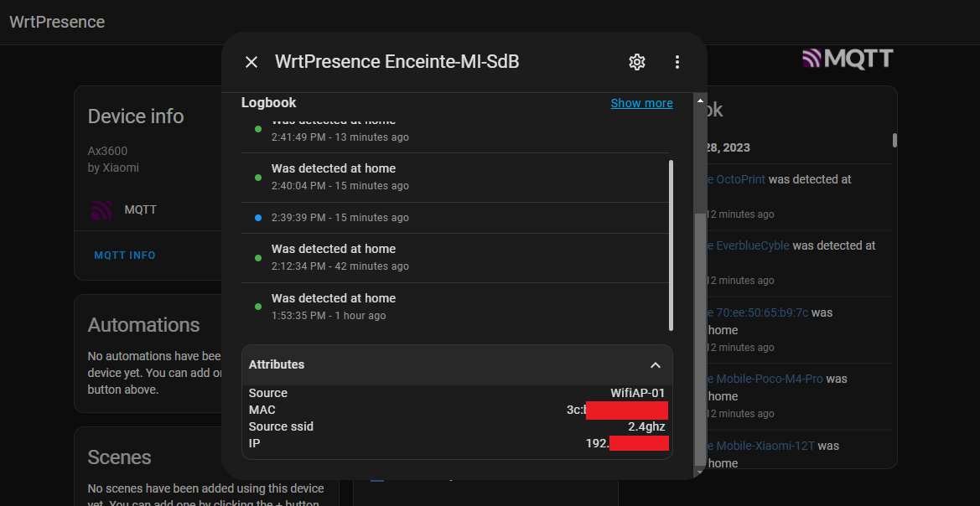The width and height of the screenshot is (980, 506).
Task: Collapse the Attributes section chevron
Action: coord(655,364)
